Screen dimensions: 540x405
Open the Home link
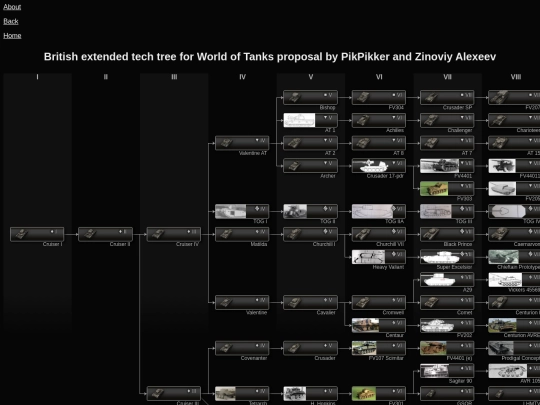pyautogui.click(x=12, y=36)
